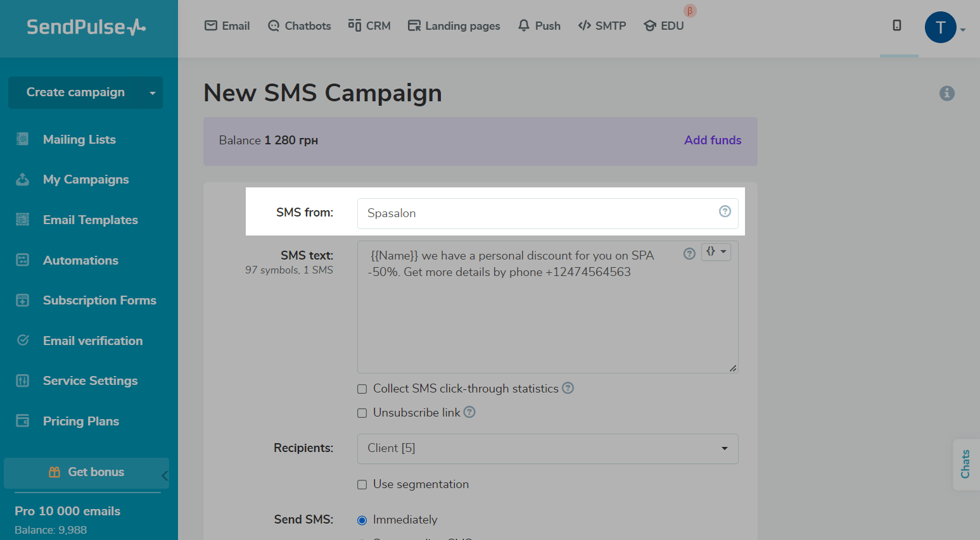Open the SMTP section

click(x=602, y=26)
